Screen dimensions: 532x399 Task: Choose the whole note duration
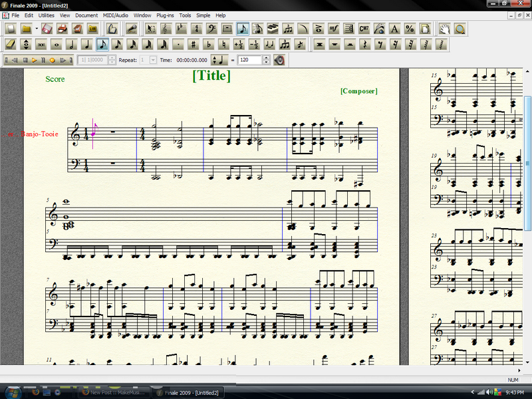(x=57, y=45)
